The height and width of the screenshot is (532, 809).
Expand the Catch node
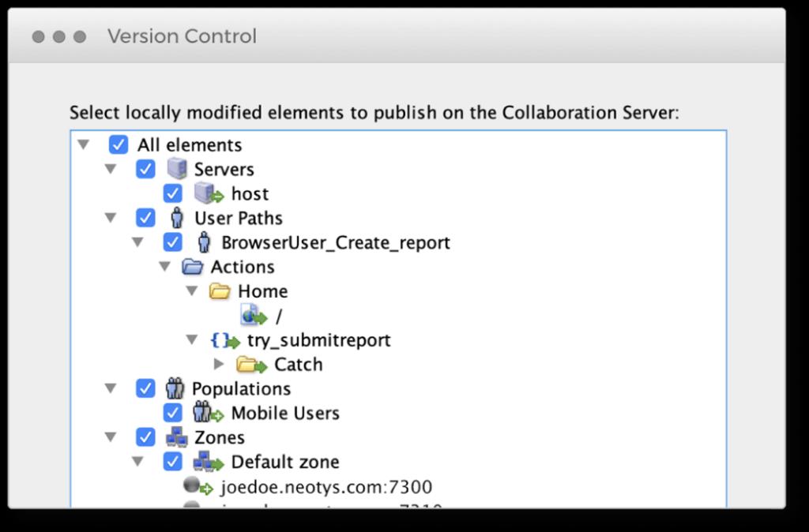pyautogui.click(x=219, y=365)
